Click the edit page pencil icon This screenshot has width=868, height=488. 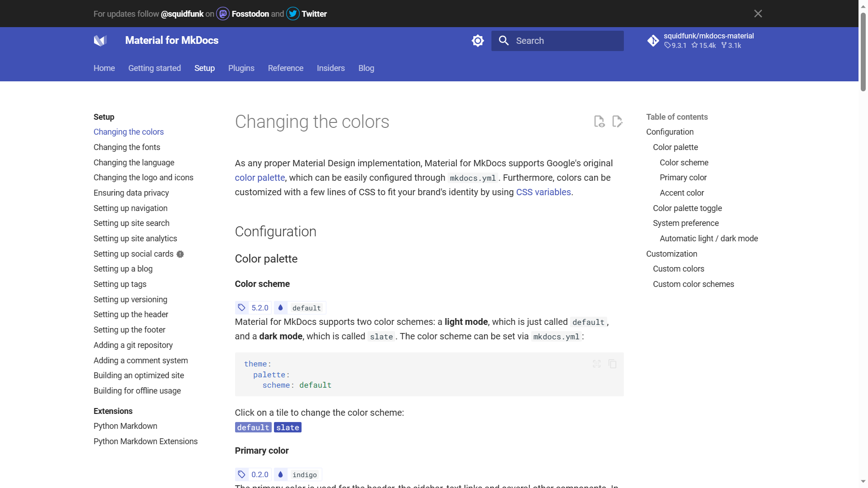tap(617, 122)
